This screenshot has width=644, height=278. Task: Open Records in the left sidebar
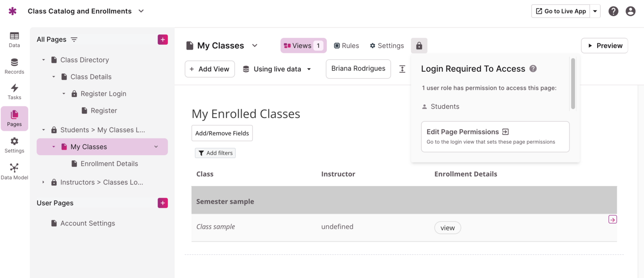14,66
